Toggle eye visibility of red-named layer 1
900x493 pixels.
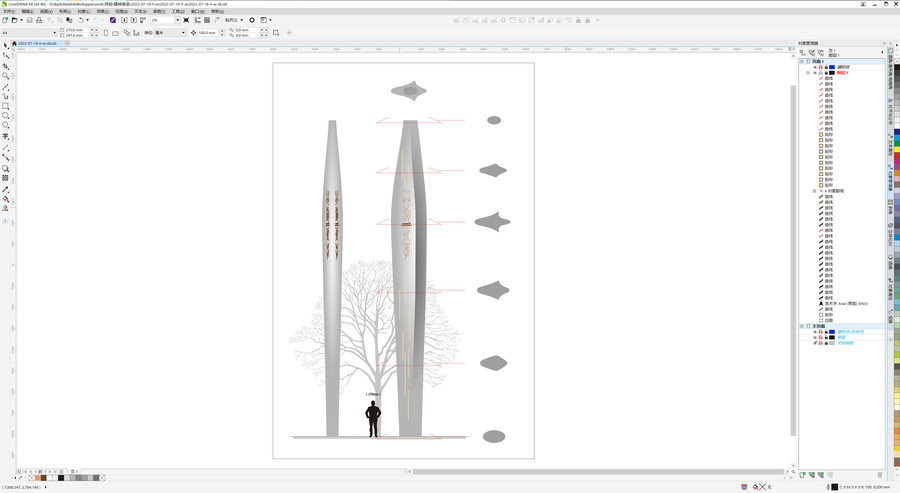pos(814,73)
